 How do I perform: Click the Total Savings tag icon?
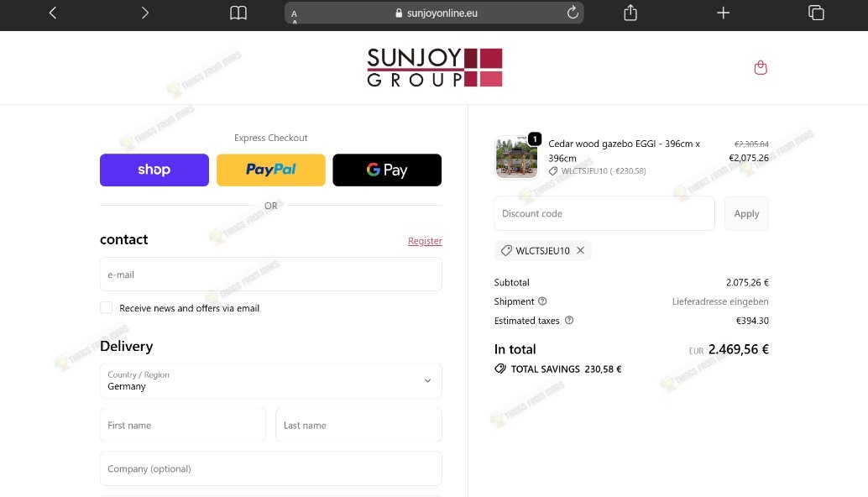pos(500,369)
